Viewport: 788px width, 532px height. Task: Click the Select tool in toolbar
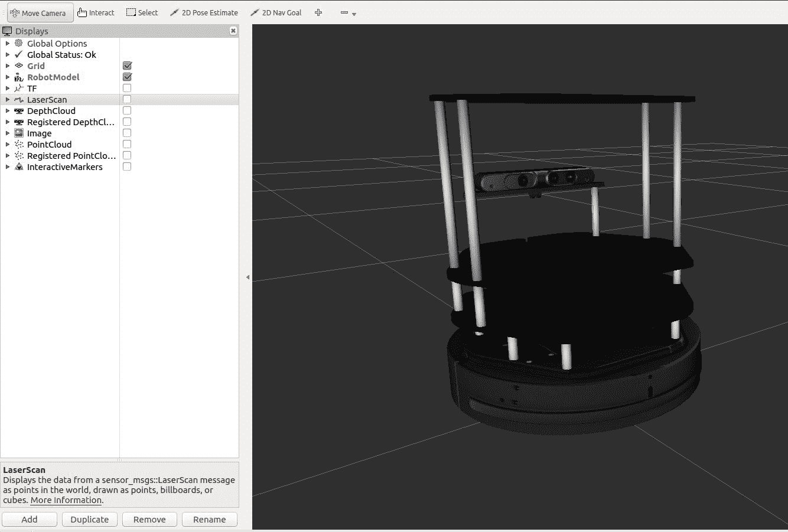(142, 12)
